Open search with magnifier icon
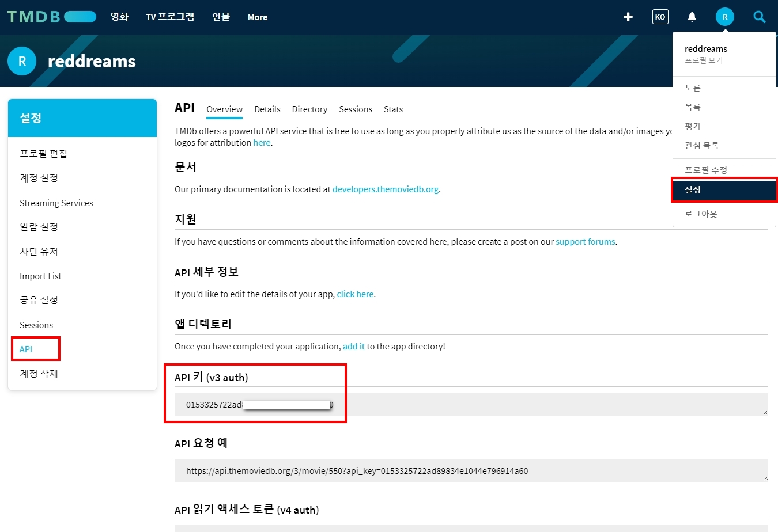Viewport: 778px width, 532px height. 760,17
